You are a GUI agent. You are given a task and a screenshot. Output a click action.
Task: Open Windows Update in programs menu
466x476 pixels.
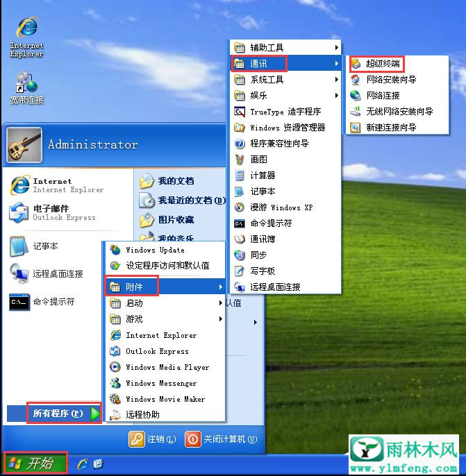(165, 250)
